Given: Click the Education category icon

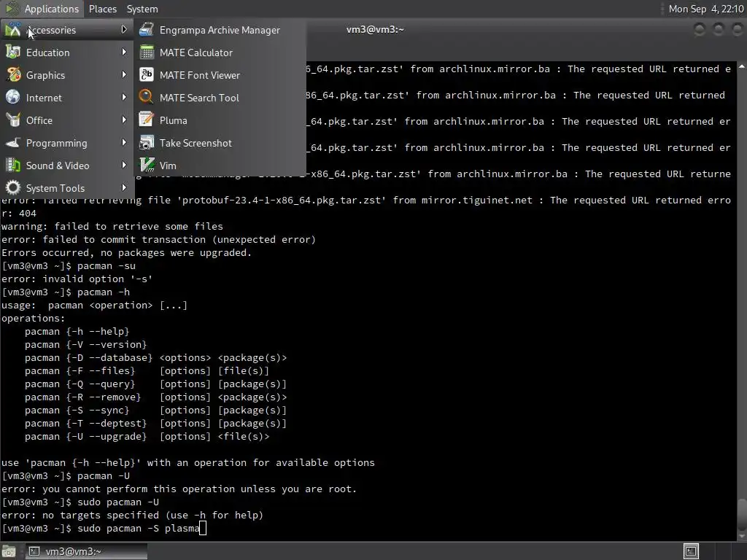Looking at the screenshot, I should [13, 52].
